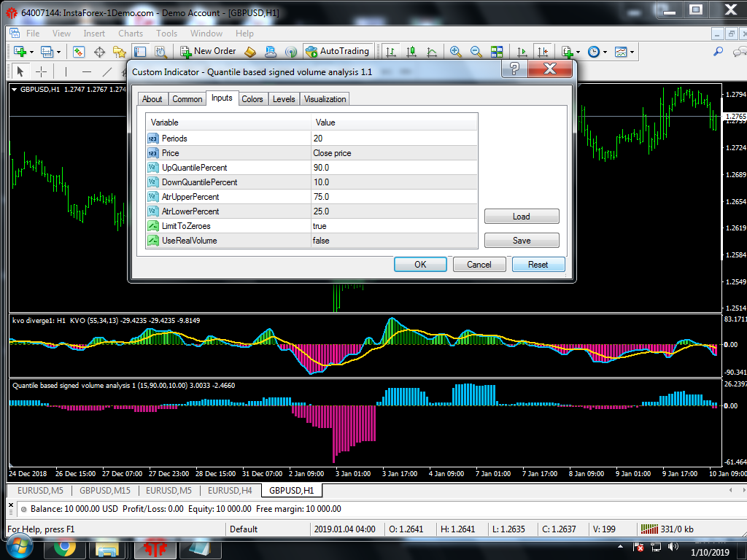Screen dimensions: 747x560
Task: Open the Profiles toolbar icon
Action: (x=47, y=52)
